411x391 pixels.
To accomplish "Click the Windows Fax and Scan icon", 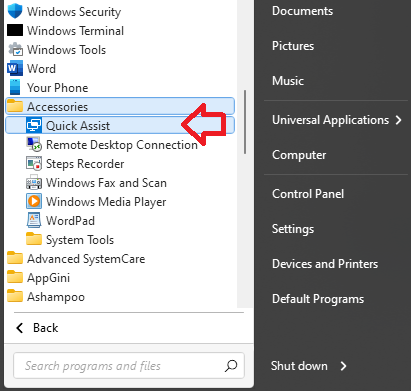I will coord(34,183).
